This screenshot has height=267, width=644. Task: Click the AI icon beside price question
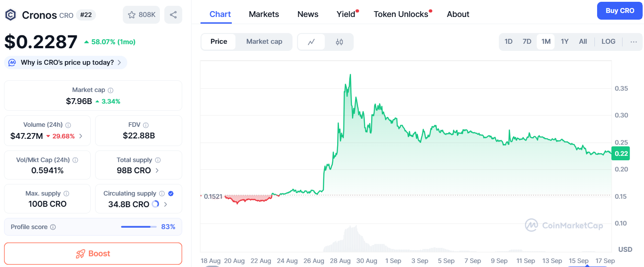point(12,63)
